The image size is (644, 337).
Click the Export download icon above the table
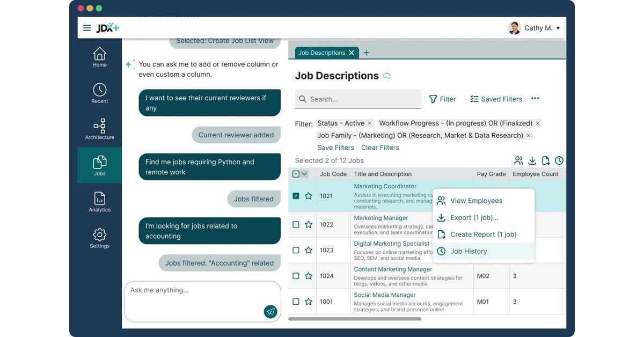point(532,160)
